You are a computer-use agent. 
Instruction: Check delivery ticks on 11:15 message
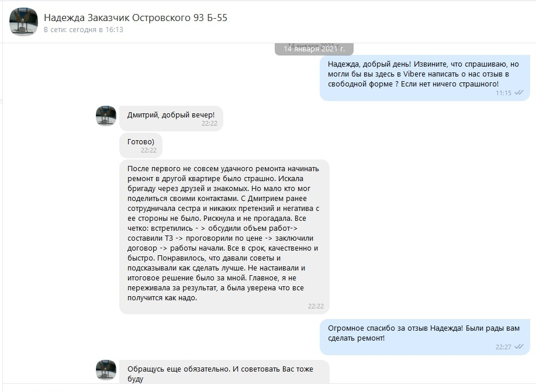tap(519, 93)
